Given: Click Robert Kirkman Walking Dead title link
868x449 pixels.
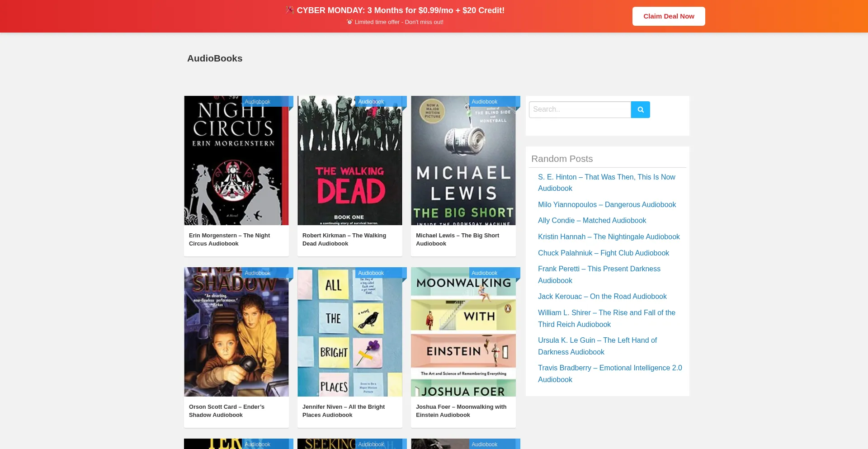Looking at the screenshot, I should pos(344,240).
